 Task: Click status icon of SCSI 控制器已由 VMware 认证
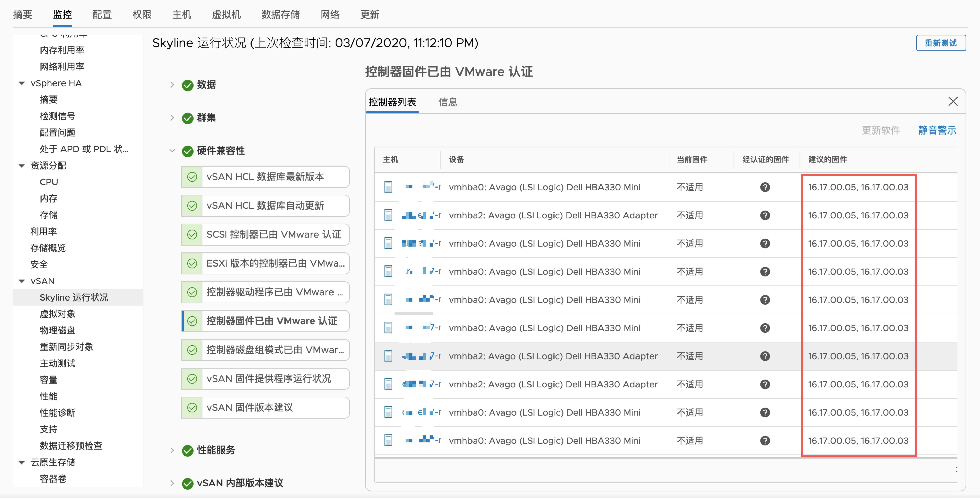192,235
